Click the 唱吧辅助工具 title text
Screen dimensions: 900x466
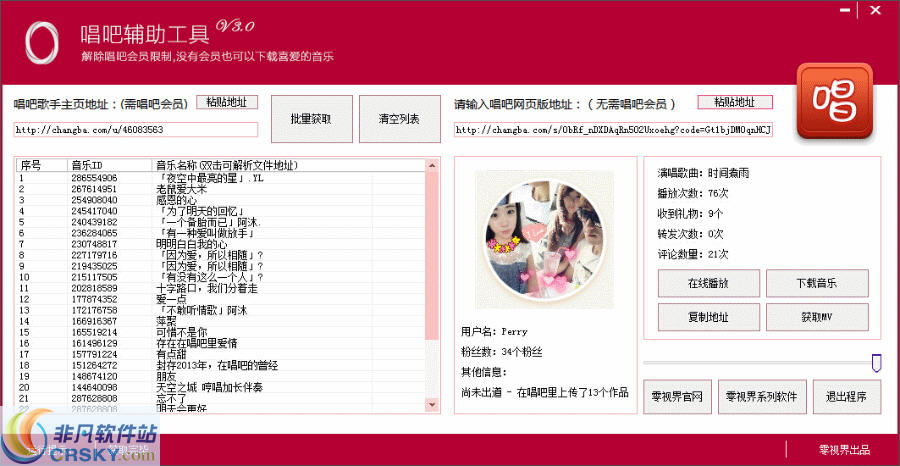pos(145,35)
